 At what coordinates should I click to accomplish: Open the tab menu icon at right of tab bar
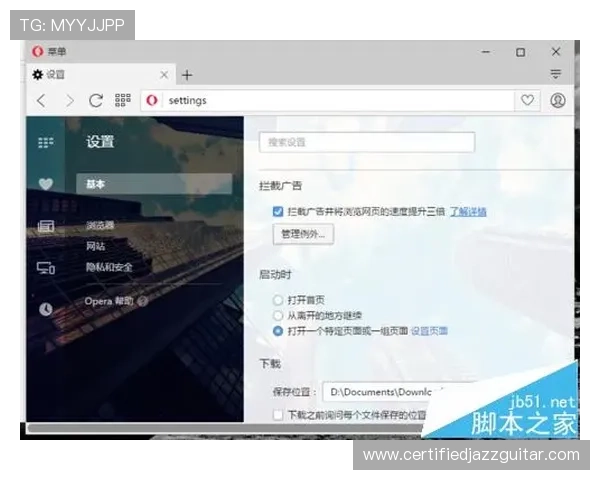point(556,74)
